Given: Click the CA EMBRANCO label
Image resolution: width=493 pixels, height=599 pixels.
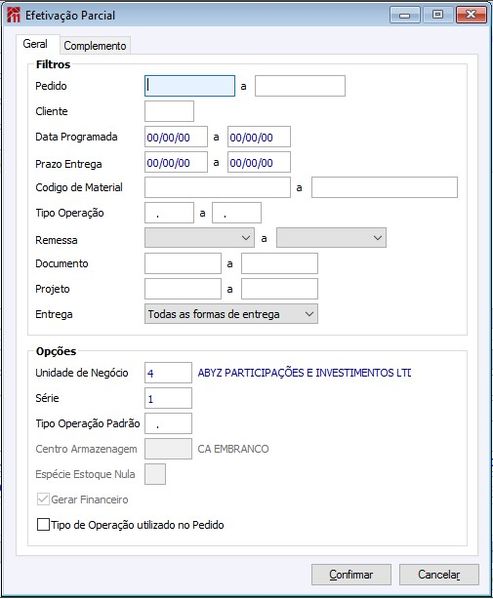Looking at the screenshot, I should (x=233, y=449).
